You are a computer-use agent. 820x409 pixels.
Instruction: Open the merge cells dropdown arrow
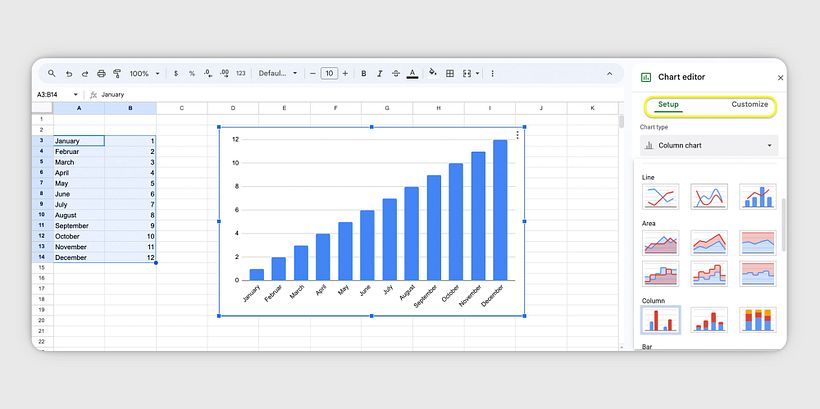(x=477, y=74)
